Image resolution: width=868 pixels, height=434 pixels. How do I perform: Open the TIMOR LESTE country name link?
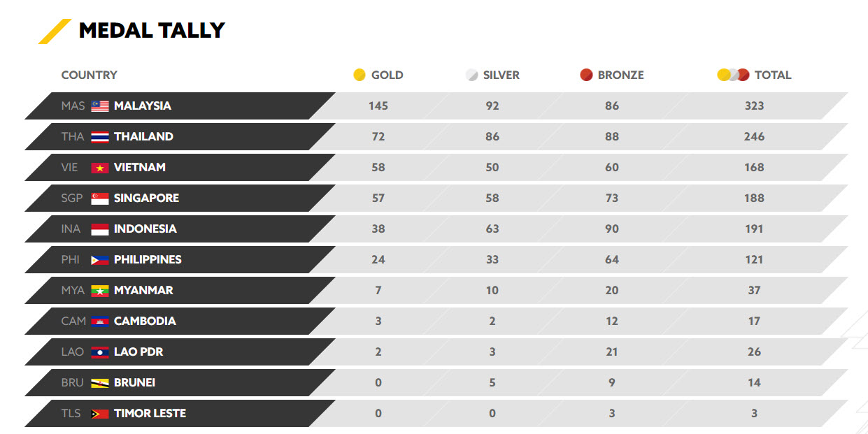[x=150, y=414]
